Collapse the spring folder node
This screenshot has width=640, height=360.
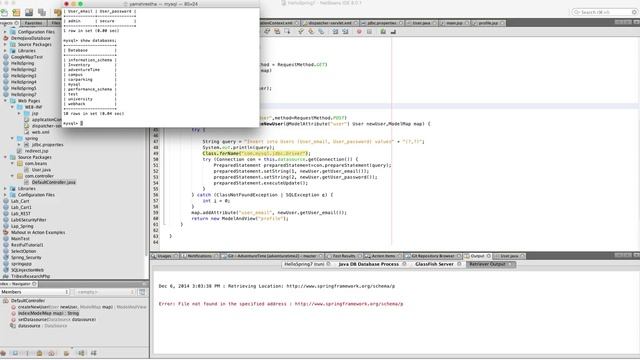[13, 138]
